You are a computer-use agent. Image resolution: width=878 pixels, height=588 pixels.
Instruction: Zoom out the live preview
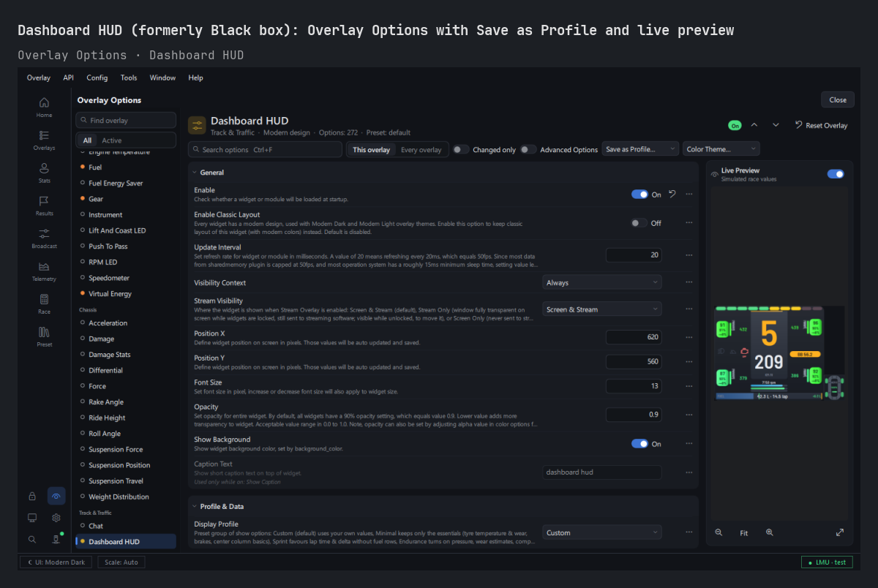[718, 532]
